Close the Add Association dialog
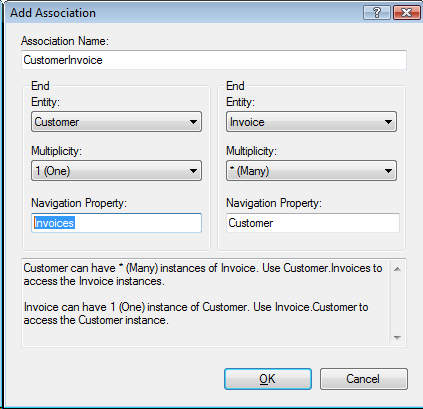 tap(406, 13)
